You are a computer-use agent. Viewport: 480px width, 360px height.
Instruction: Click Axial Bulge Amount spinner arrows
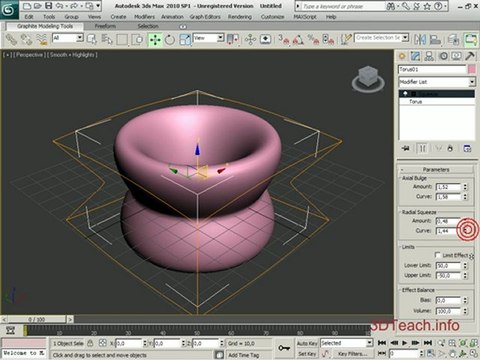point(465,187)
